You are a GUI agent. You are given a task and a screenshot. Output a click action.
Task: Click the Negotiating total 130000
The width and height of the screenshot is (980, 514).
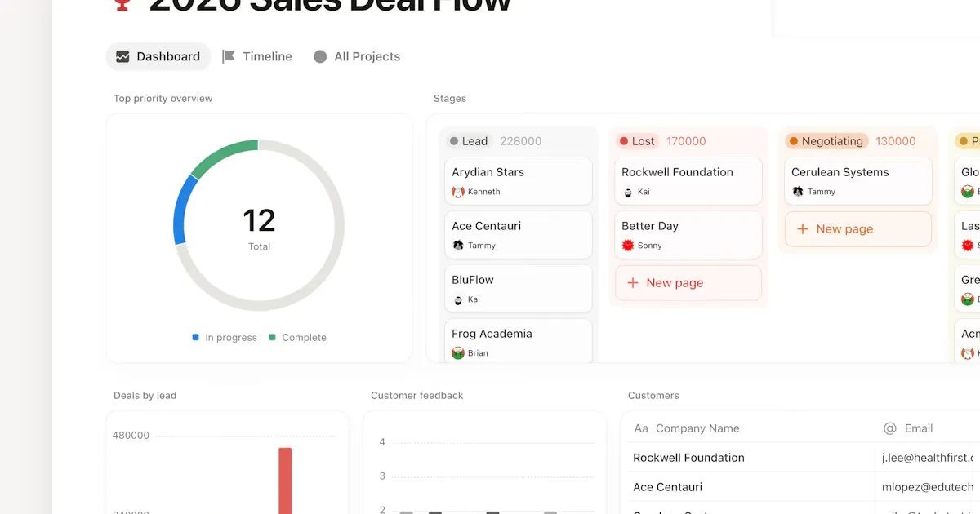point(896,141)
